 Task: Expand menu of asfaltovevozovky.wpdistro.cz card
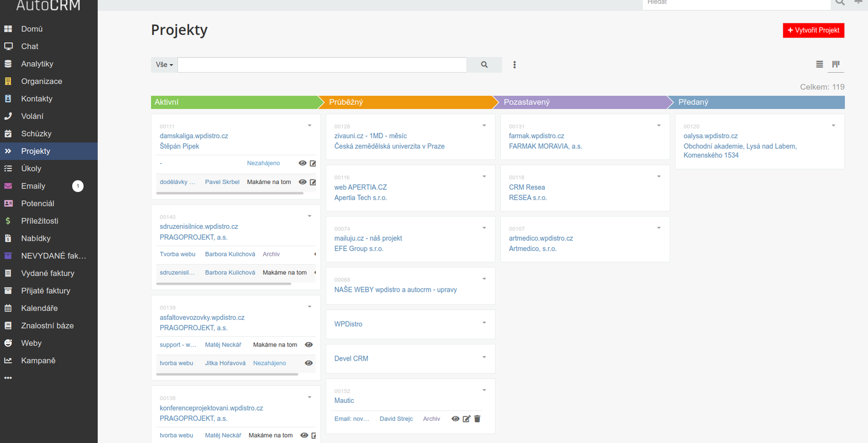tap(310, 307)
